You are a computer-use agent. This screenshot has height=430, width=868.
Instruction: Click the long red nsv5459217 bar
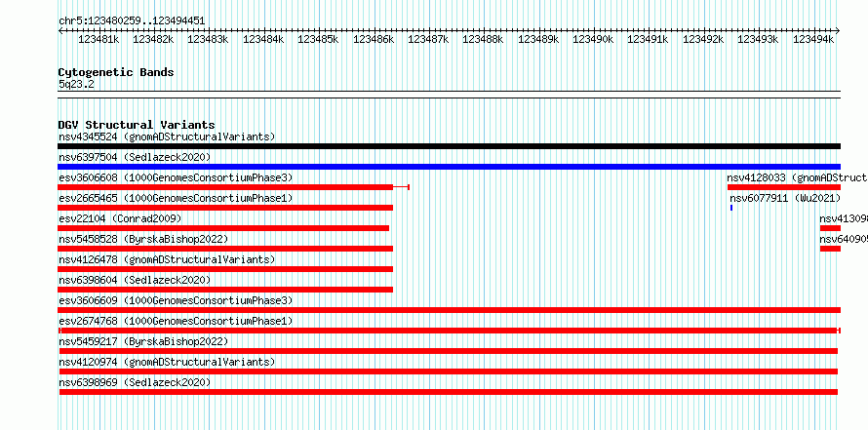coord(449,351)
